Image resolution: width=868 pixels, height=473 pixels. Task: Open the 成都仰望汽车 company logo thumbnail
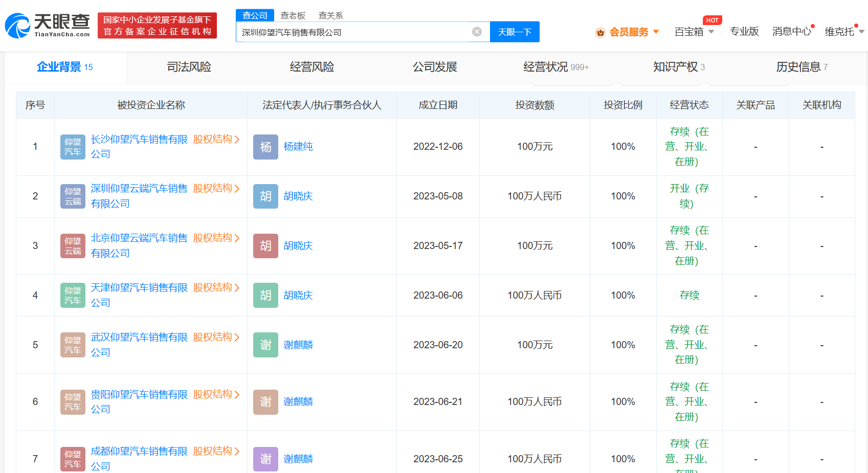(x=73, y=459)
